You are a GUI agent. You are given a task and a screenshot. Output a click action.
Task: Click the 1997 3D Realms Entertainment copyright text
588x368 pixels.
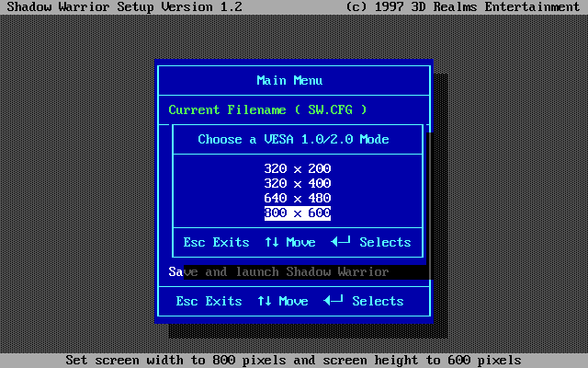point(463,6)
